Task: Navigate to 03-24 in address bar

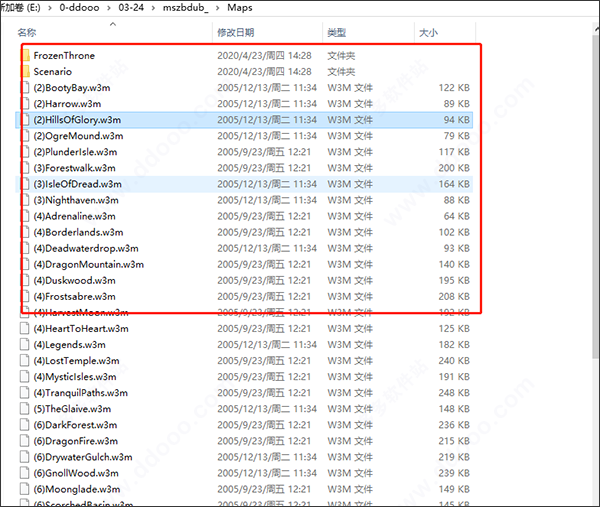Action: tap(131, 8)
